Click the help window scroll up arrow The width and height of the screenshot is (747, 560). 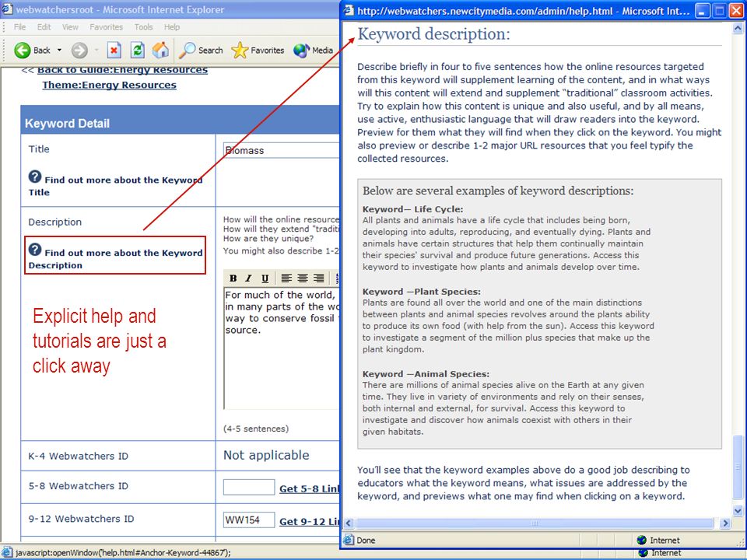point(738,29)
